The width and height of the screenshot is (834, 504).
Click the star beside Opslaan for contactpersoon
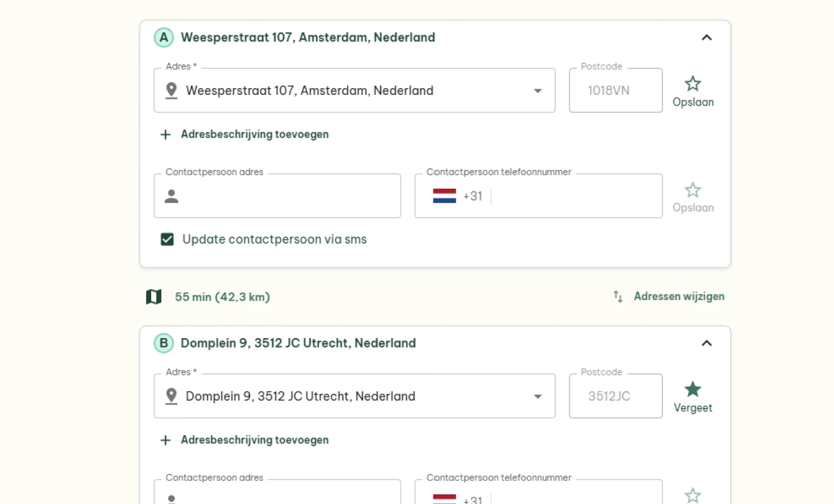pyautogui.click(x=693, y=190)
